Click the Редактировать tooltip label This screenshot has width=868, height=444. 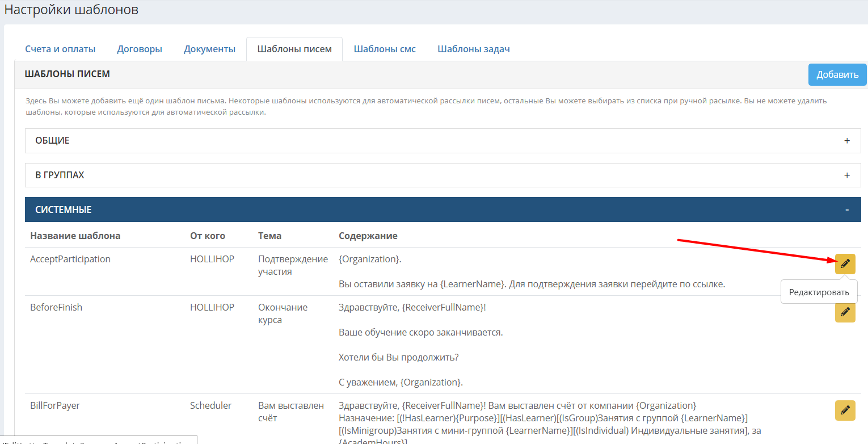(x=819, y=292)
